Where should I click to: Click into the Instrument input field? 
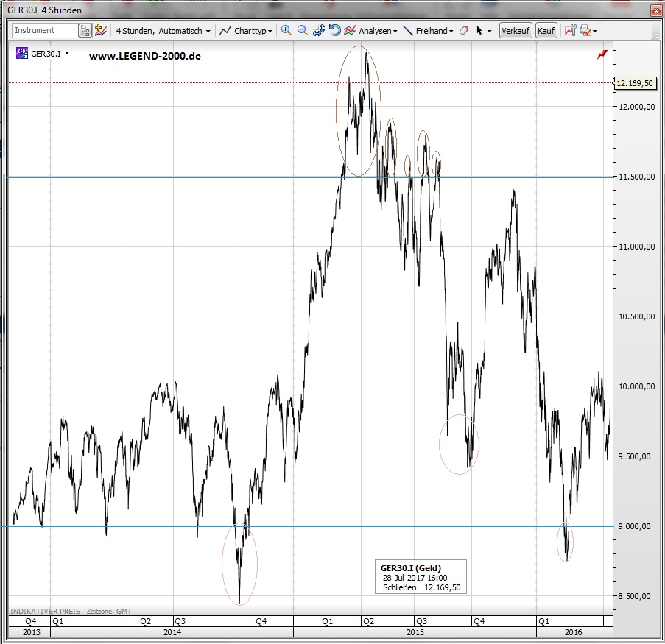point(45,31)
